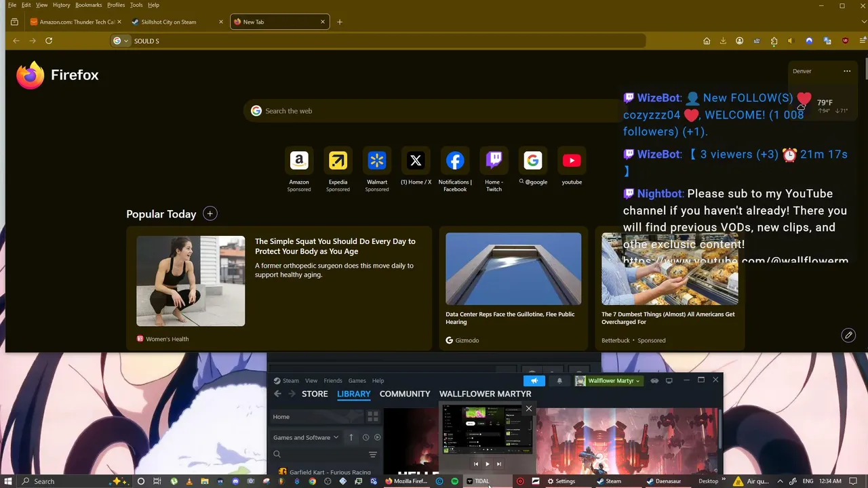Click the Search the web field
The height and width of the screenshot is (488, 868).
coord(434,110)
